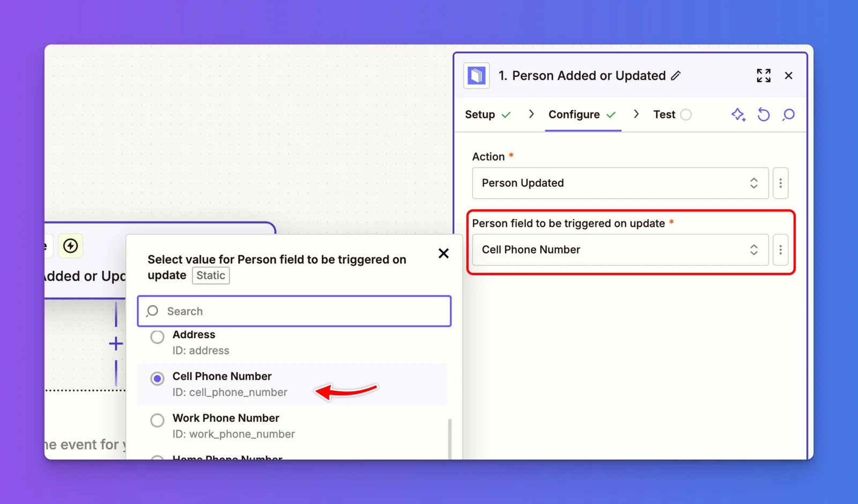This screenshot has height=504, width=858.
Task: Close the Person Added or Updated panel
Action: coord(788,76)
